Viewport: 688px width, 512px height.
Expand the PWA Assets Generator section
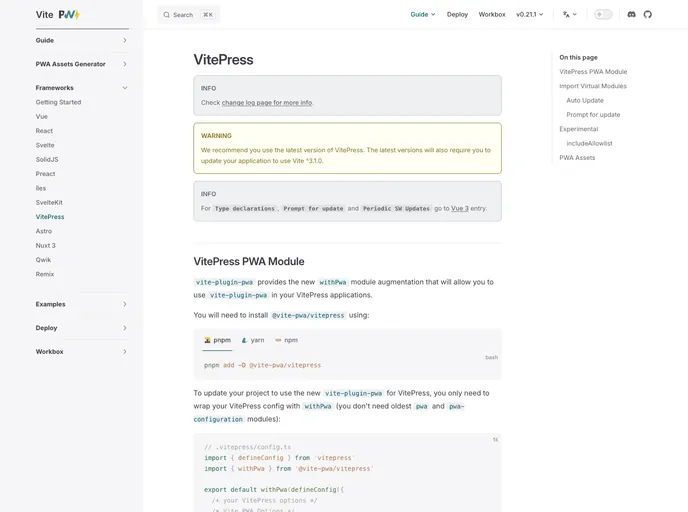[x=82, y=64]
